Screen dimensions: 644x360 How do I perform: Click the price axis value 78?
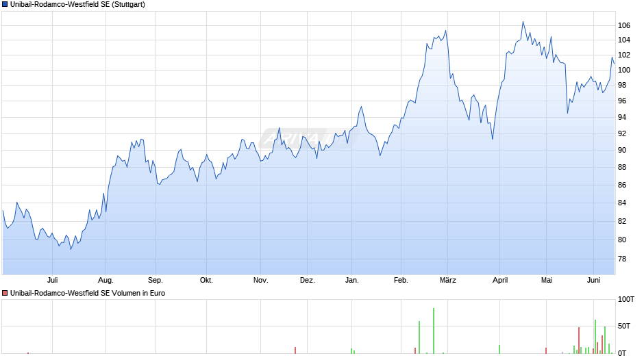click(x=622, y=259)
